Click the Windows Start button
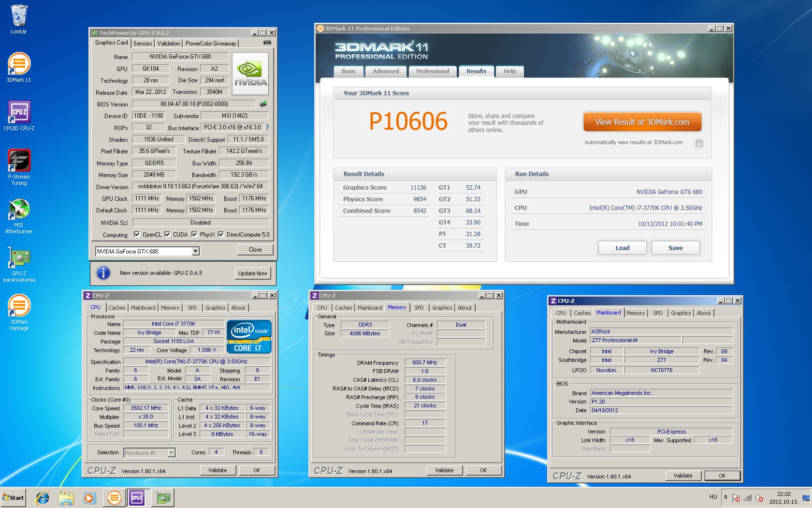 coord(14,497)
